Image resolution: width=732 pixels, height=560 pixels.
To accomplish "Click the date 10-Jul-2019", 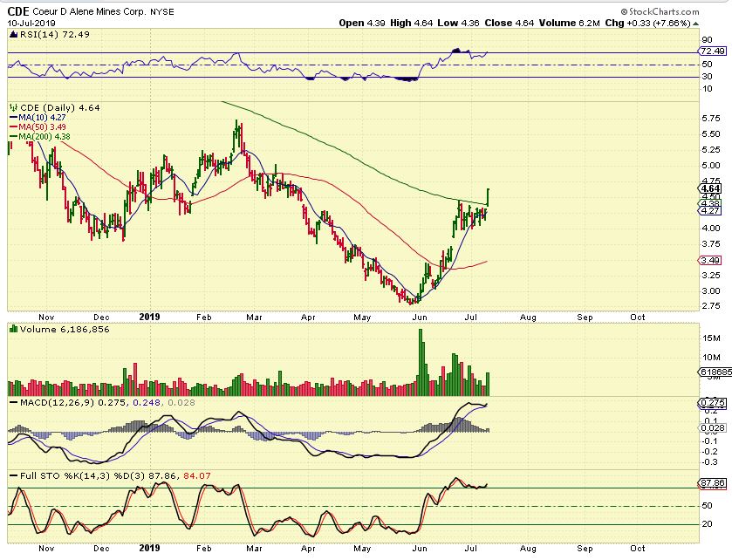I will click(31, 23).
